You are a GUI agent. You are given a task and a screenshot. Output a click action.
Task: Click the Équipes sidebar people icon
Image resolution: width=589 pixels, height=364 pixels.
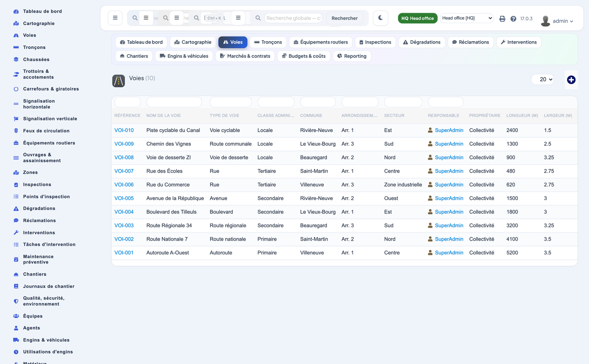click(16, 316)
